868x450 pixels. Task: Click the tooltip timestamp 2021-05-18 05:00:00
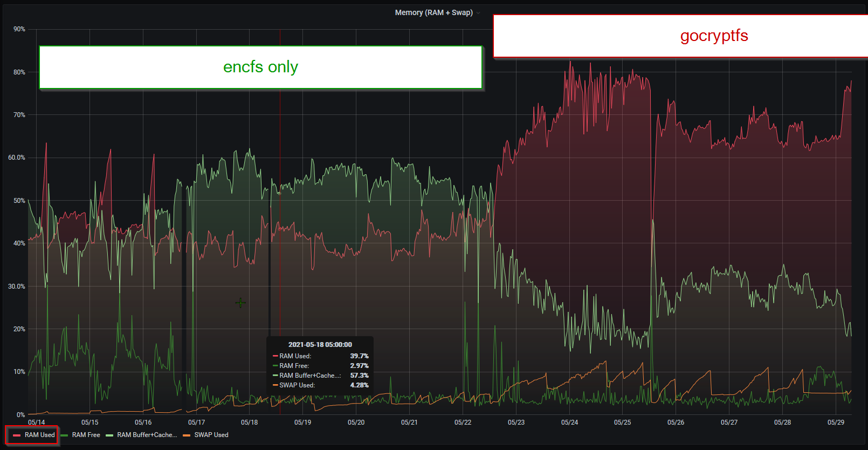[320, 345]
